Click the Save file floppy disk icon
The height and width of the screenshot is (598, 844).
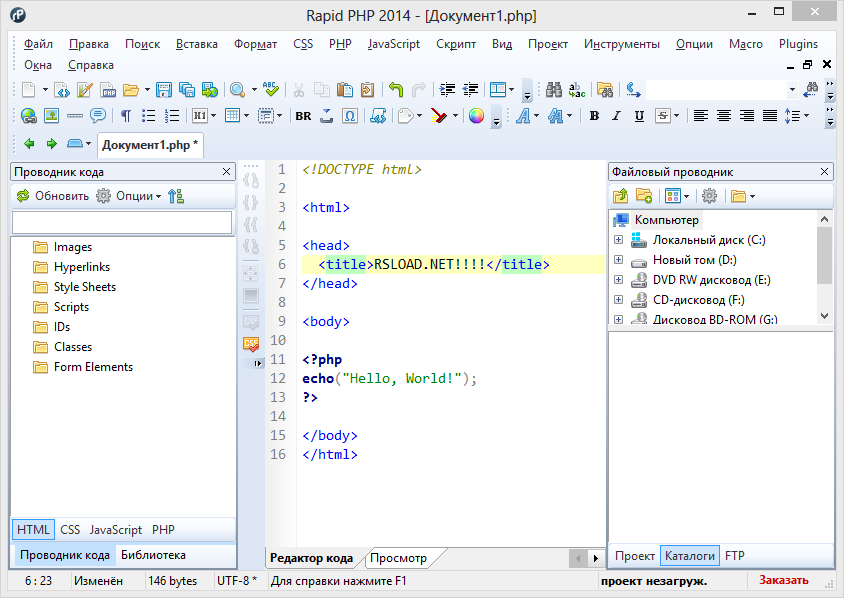163,89
